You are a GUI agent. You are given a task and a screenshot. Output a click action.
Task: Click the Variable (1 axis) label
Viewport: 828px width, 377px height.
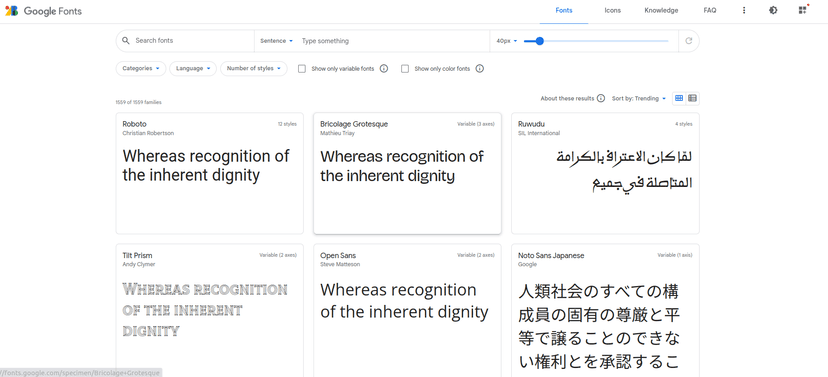(x=675, y=255)
